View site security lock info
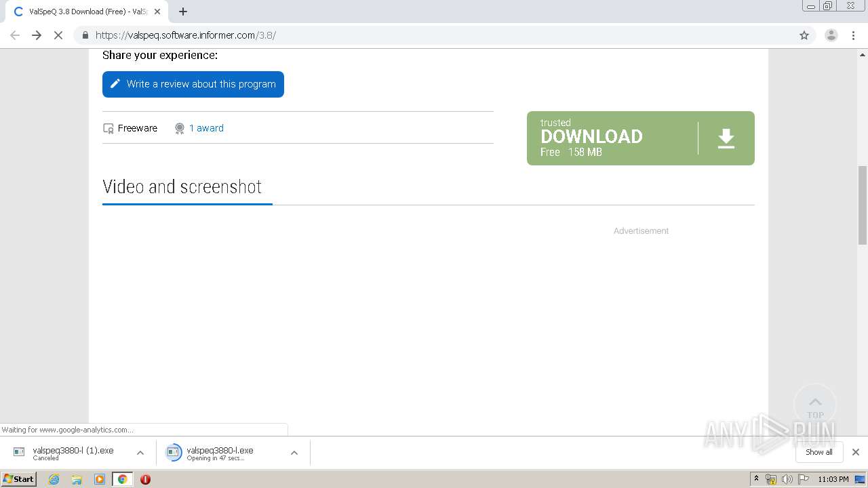 click(x=85, y=35)
